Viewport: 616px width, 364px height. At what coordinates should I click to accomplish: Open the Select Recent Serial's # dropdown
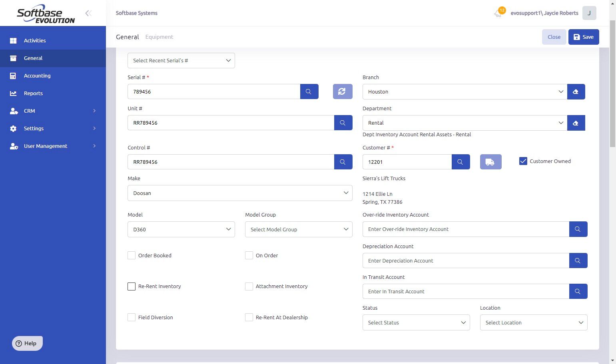181,60
